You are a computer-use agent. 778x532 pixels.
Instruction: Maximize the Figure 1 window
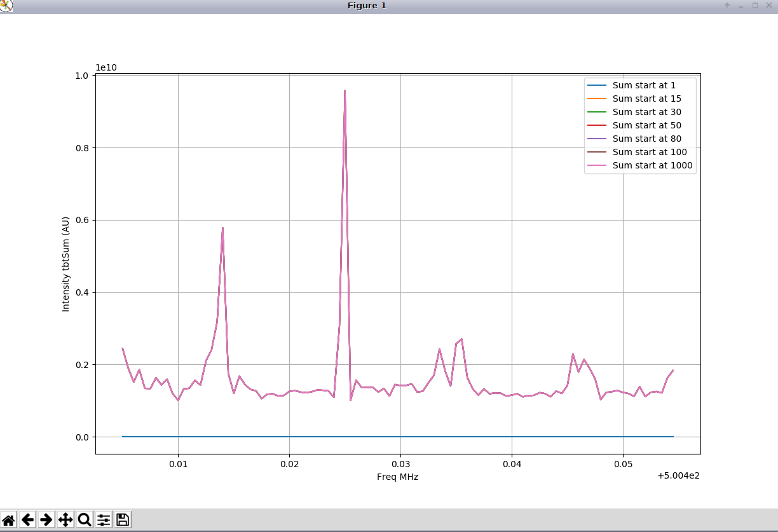755,6
